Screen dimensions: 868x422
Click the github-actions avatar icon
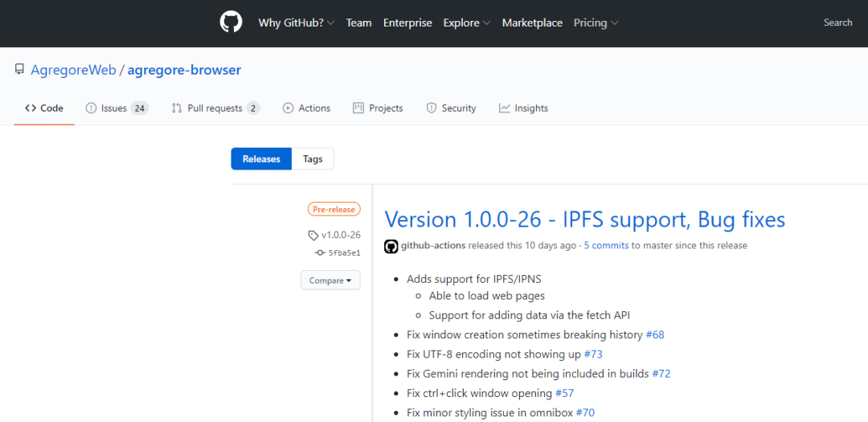pyautogui.click(x=391, y=246)
